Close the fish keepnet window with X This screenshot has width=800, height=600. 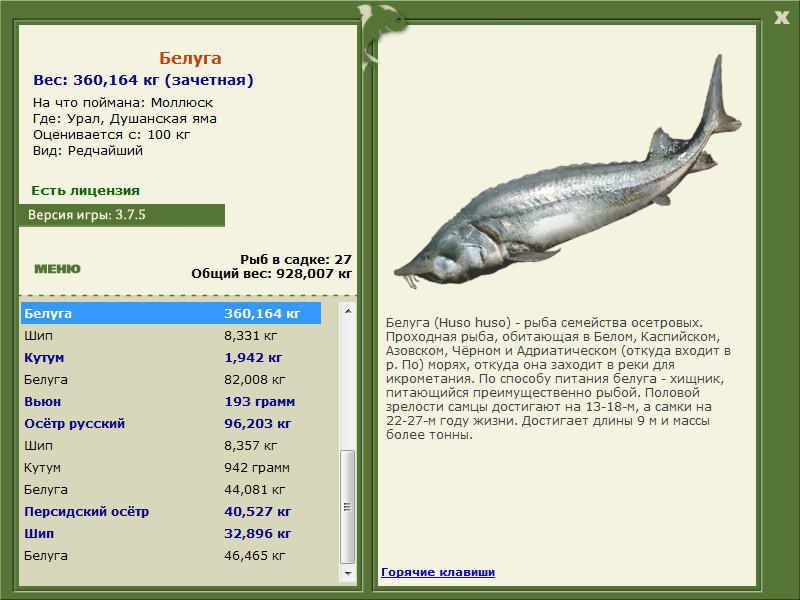pos(781,18)
